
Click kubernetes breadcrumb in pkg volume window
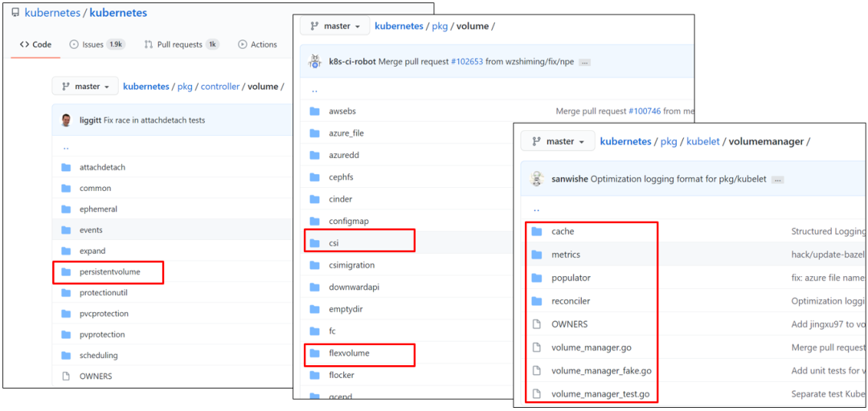(x=399, y=26)
